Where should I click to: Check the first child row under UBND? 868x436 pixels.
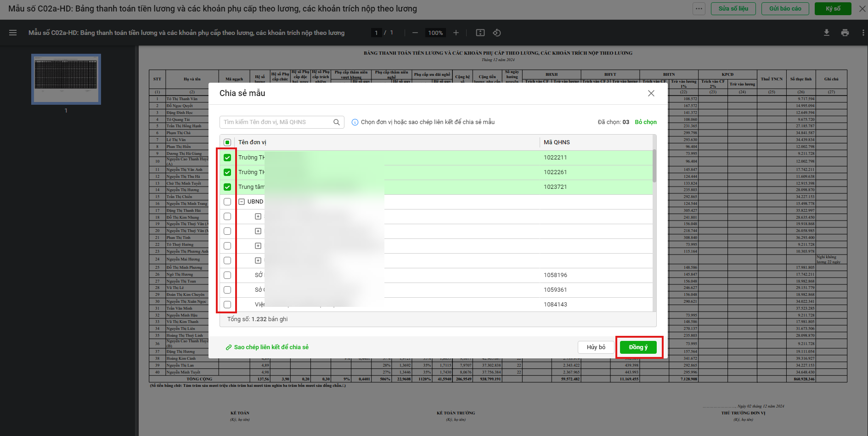pos(227,216)
